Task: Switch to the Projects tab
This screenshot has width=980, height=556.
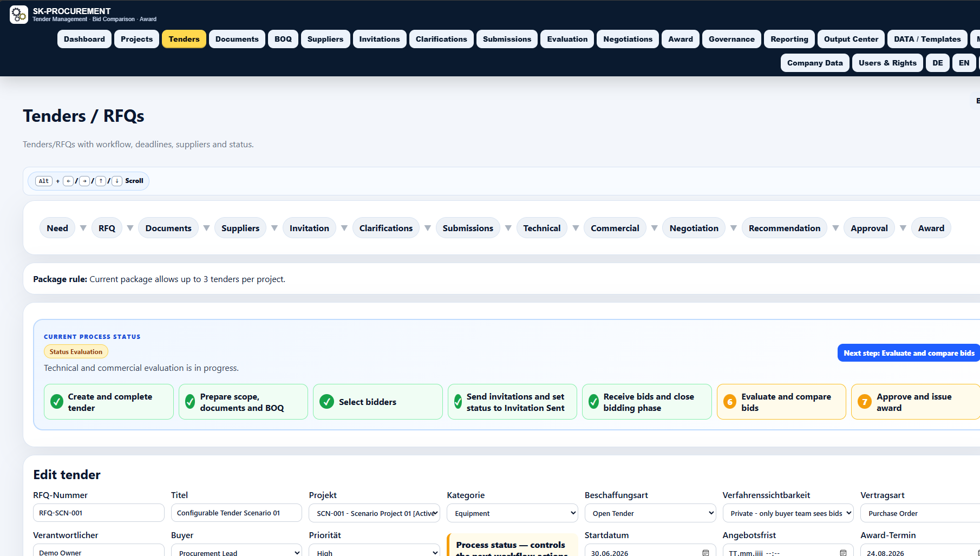Action: 136,39
